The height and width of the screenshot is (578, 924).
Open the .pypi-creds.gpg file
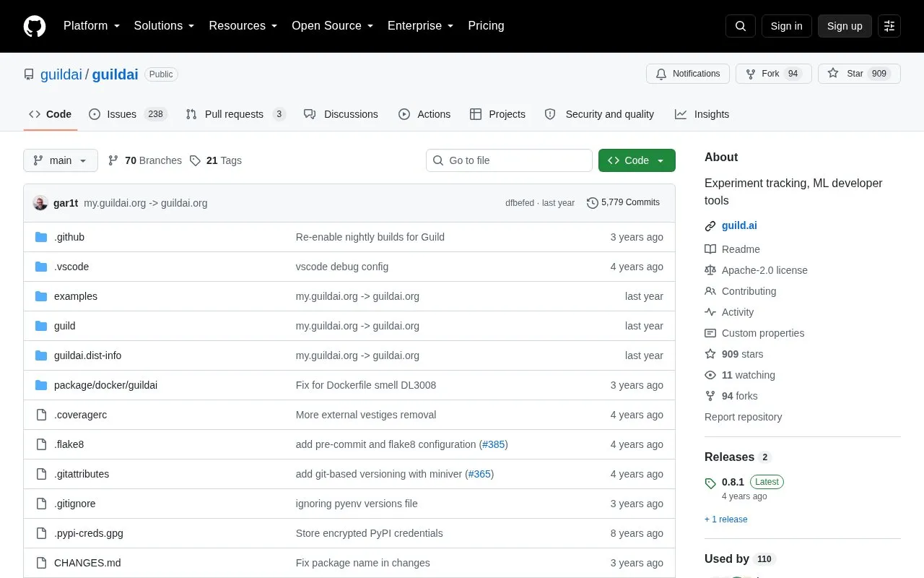tap(89, 533)
